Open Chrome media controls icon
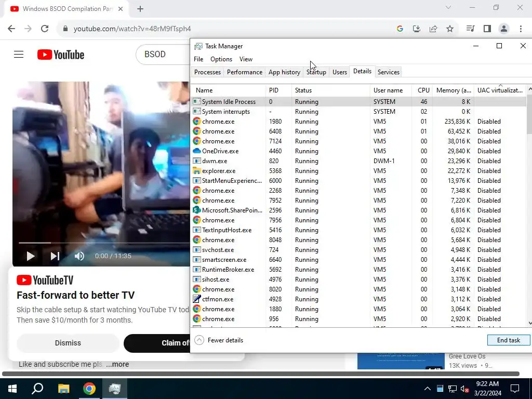 click(470, 29)
